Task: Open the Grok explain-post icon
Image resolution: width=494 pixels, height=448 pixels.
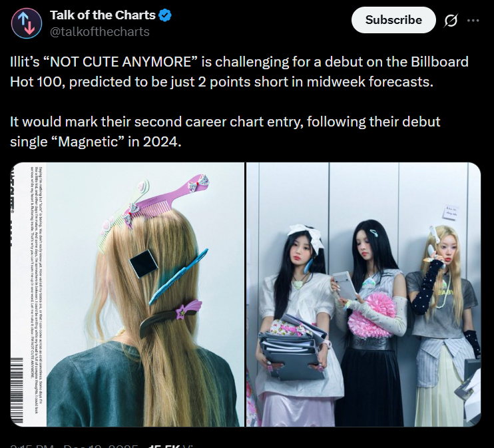Action: pyautogui.click(x=451, y=21)
